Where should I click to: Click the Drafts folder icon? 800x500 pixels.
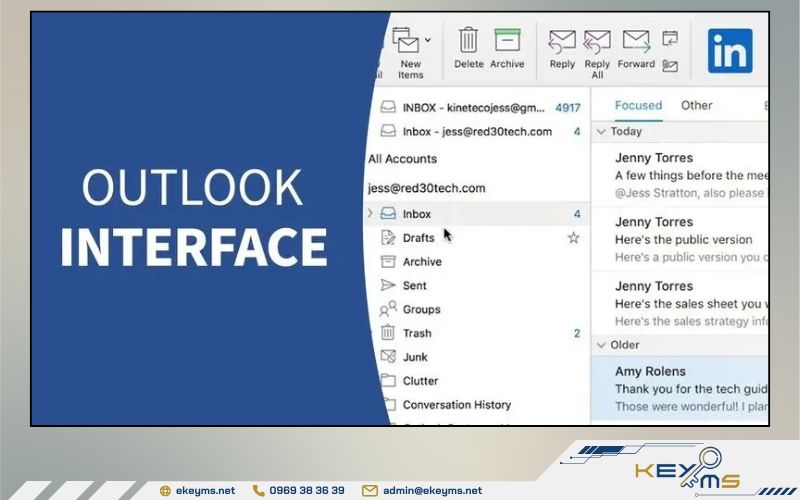(x=388, y=237)
